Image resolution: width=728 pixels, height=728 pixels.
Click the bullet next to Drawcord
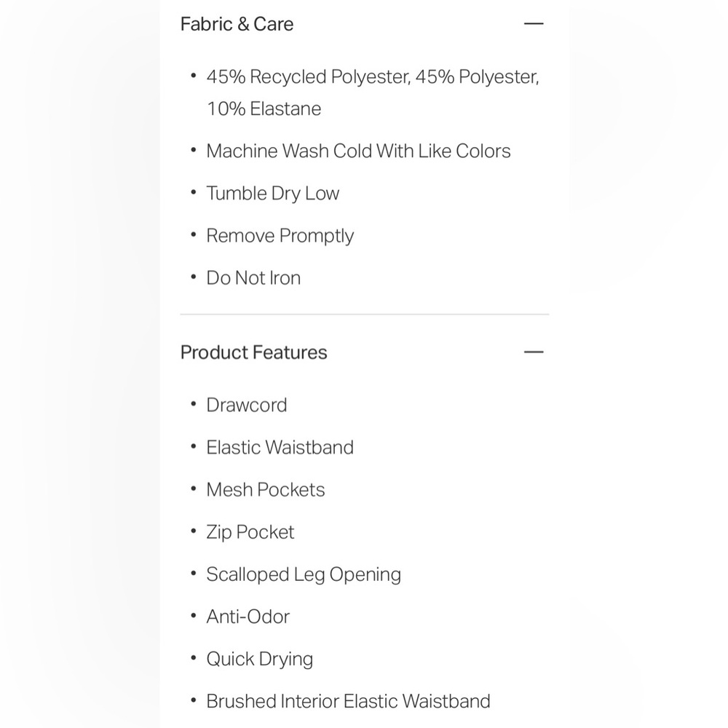pos(194,404)
